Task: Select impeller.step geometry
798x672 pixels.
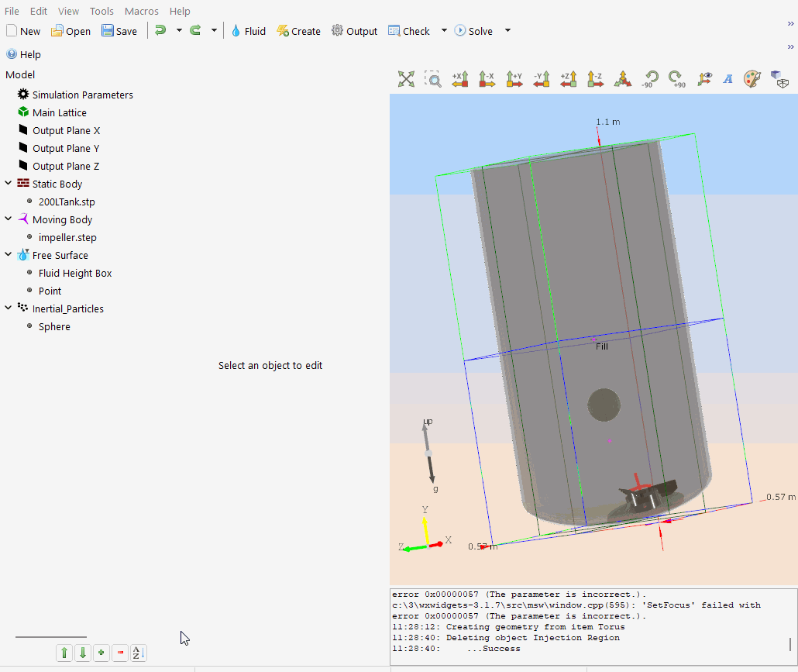Action: [x=67, y=237]
